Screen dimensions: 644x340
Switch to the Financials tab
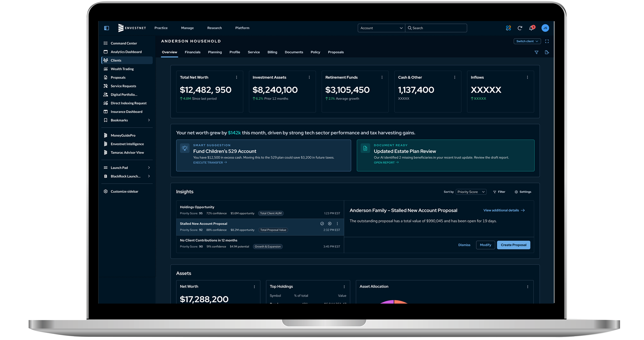(x=193, y=52)
